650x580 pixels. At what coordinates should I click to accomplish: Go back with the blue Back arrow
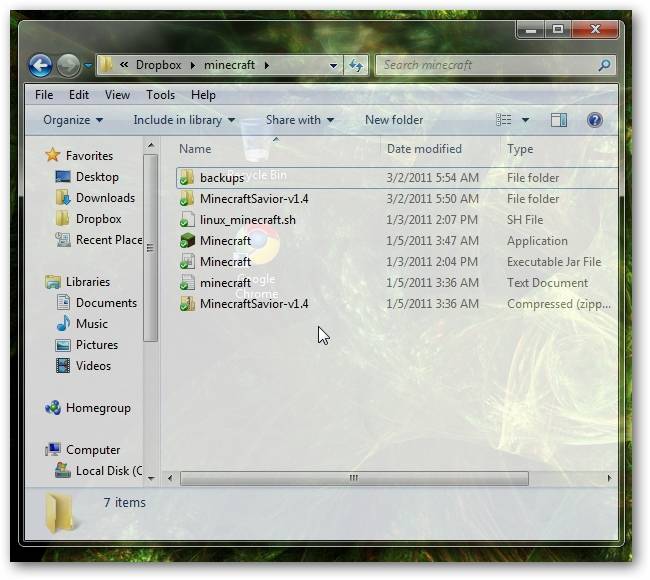click(40, 65)
